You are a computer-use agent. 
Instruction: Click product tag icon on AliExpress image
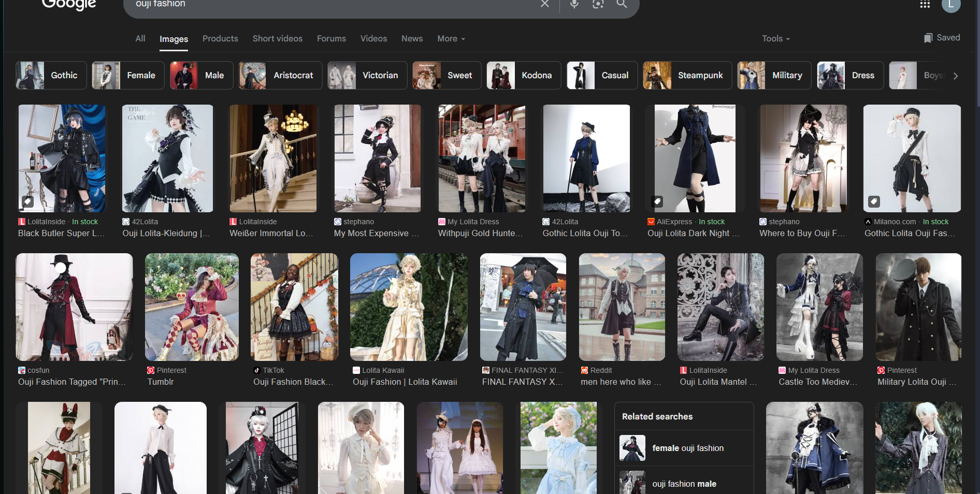tap(657, 201)
